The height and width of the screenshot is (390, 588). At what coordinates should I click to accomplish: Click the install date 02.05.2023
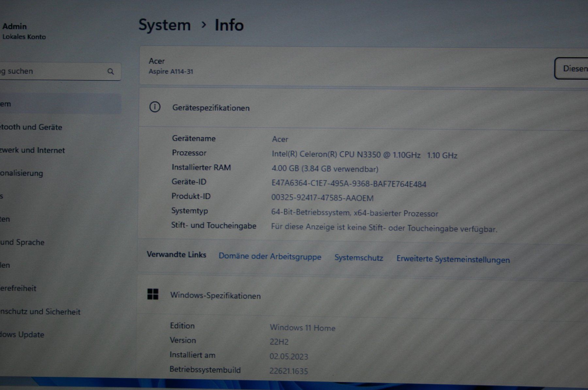coord(289,356)
